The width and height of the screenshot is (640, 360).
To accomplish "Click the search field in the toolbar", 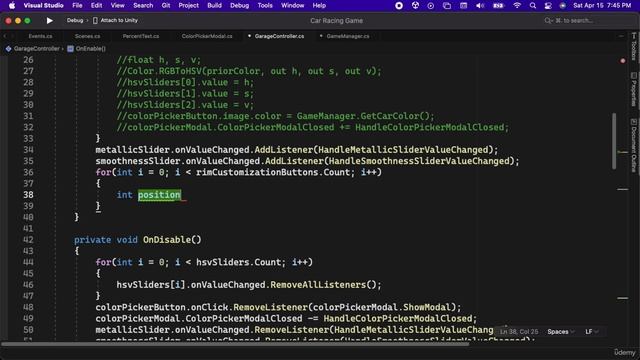I will click(x=573, y=20).
